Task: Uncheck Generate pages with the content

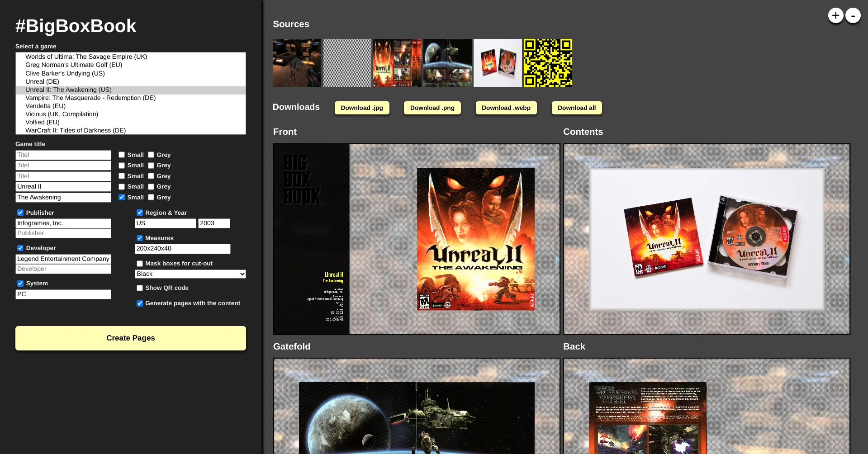Action: pyautogui.click(x=140, y=303)
